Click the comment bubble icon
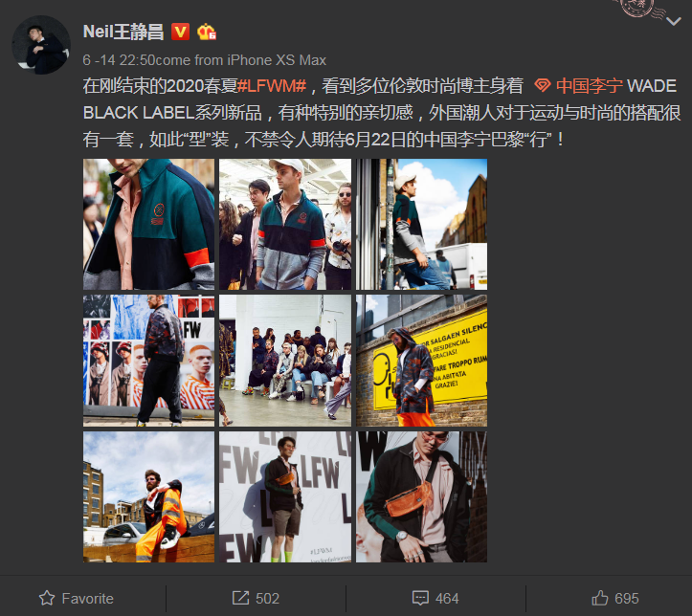 (420, 598)
